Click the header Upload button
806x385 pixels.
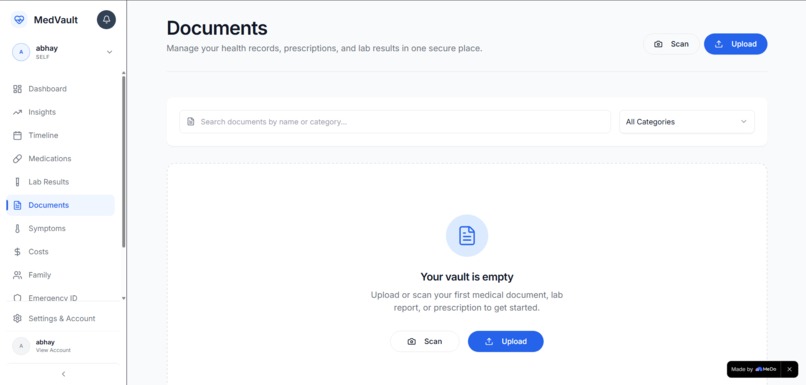[736, 44]
